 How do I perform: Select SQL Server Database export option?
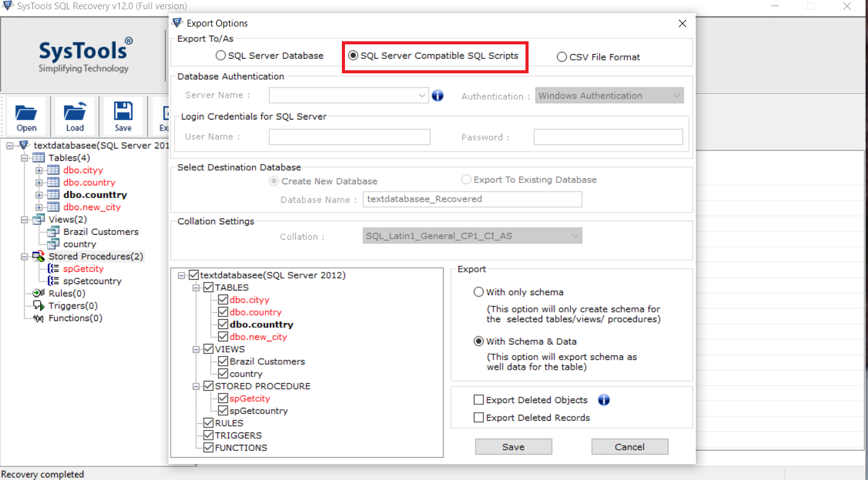221,55
